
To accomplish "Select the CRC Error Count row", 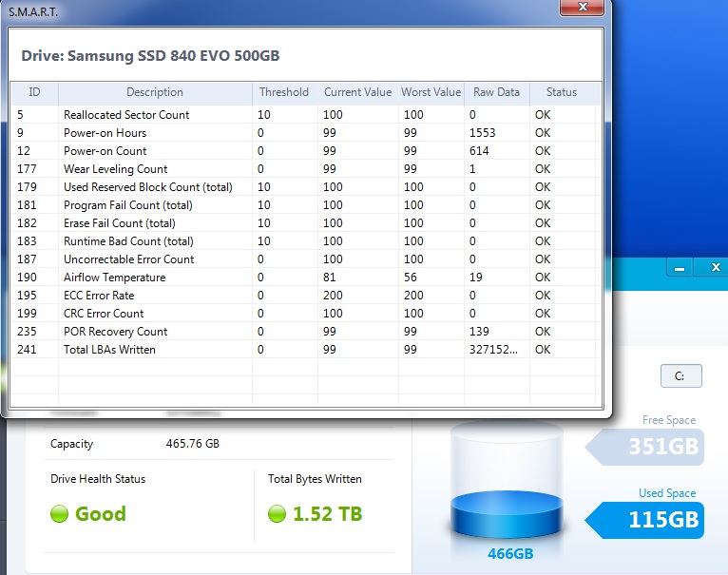I will coord(303,314).
